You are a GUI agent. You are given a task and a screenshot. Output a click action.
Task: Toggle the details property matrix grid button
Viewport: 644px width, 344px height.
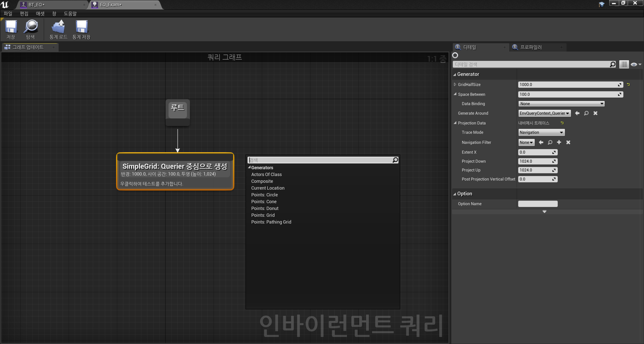pyautogui.click(x=624, y=64)
